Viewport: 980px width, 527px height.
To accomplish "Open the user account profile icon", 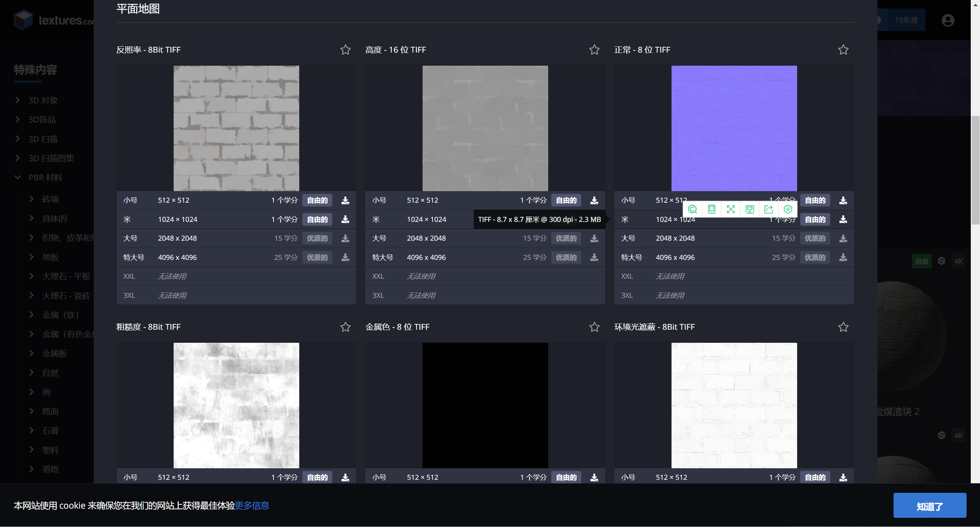I will (948, 20).
